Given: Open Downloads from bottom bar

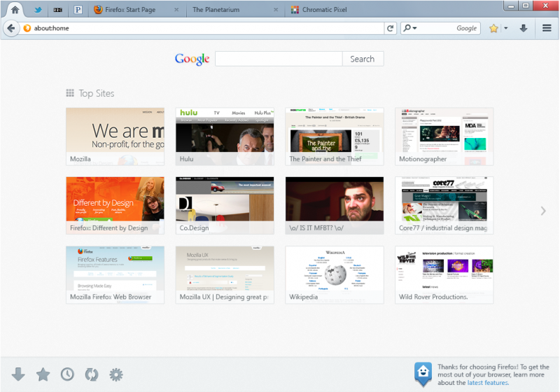Looking at the screenshot, I should 18,374.
